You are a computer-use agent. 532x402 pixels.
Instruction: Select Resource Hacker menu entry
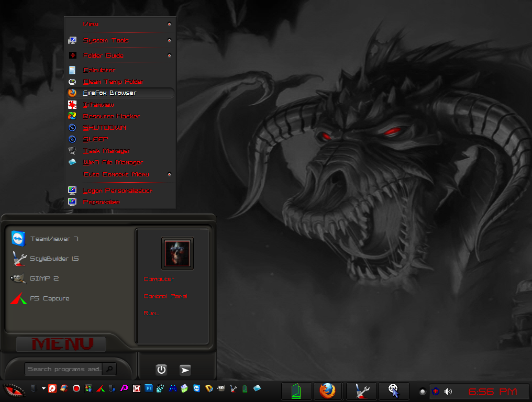click(x=111, y=116)
